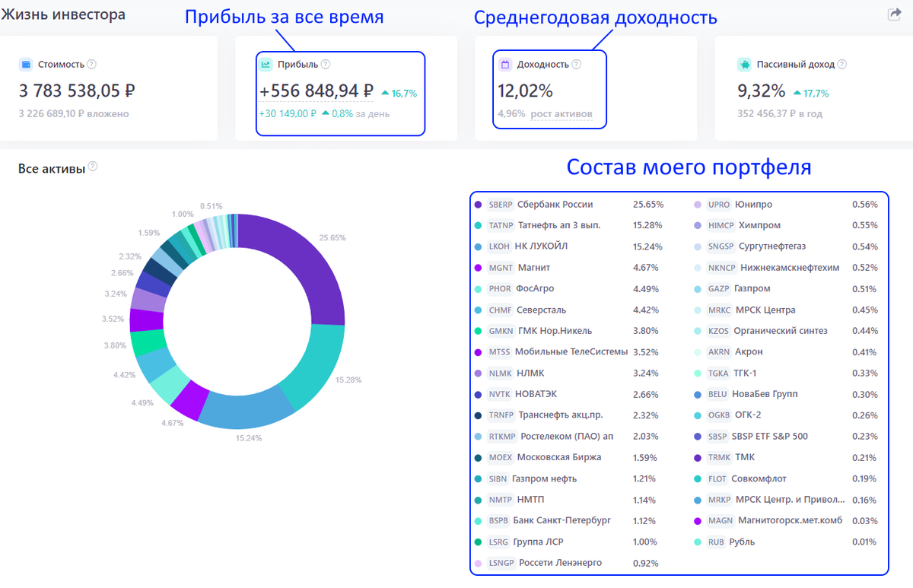Click ФосАгро in the legend
913x588 pixels.
click(x=535, y=289)
